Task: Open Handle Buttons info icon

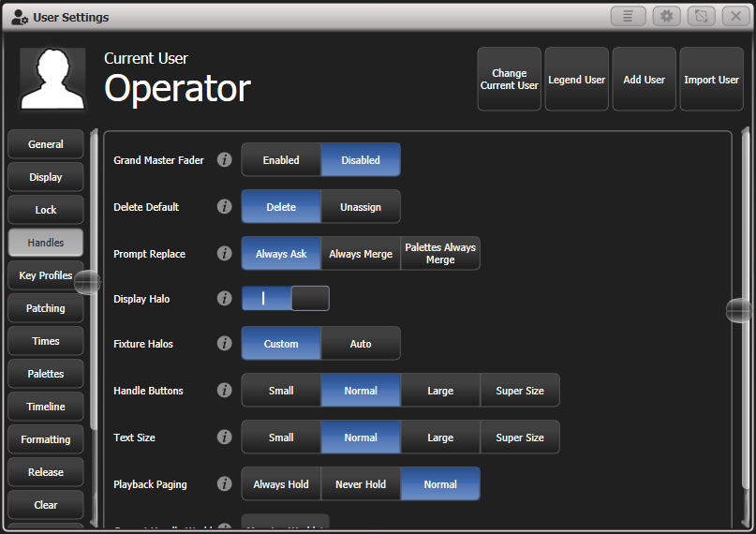Action: tap(224, 390)
